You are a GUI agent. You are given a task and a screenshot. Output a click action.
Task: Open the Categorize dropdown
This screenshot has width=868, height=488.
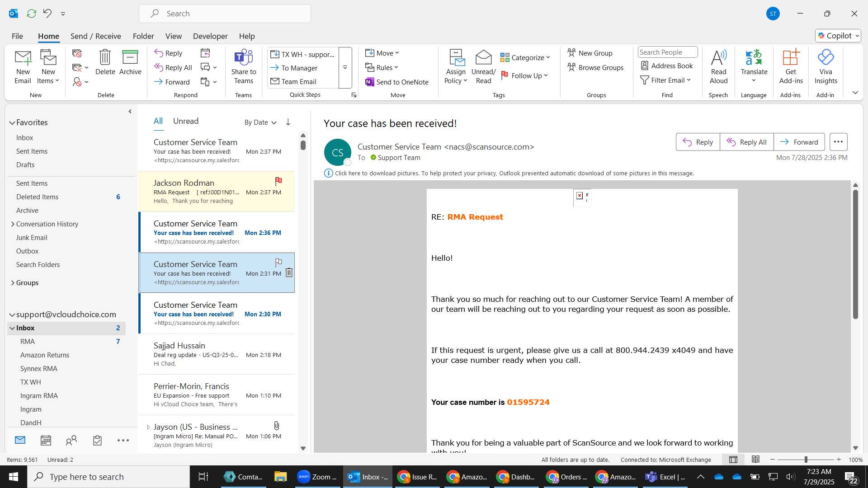point(525,57)
